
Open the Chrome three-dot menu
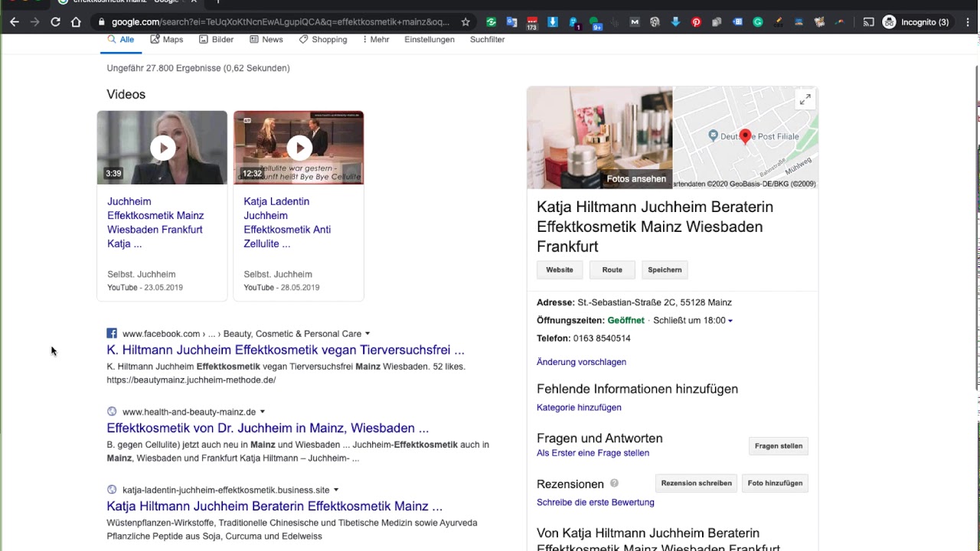coord(966,22)
